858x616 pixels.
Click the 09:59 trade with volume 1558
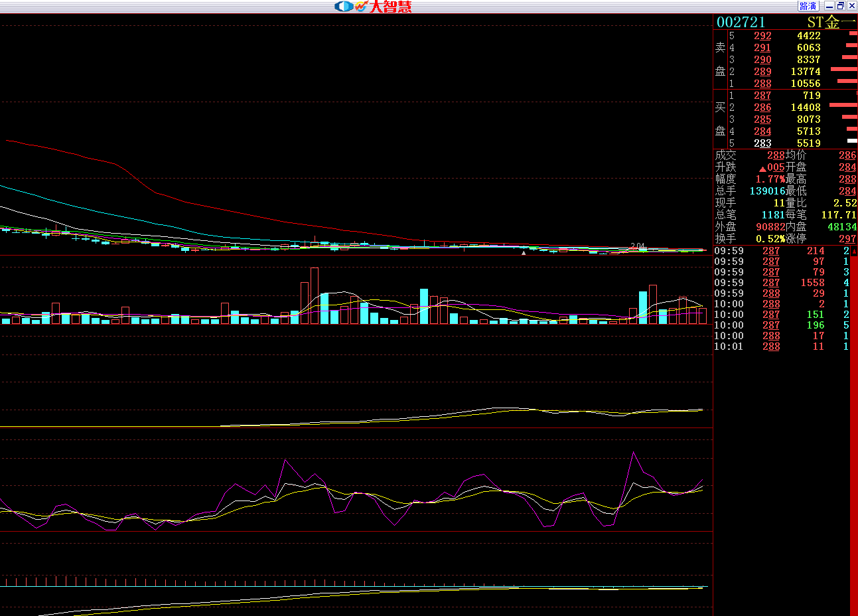coord(780,283)
